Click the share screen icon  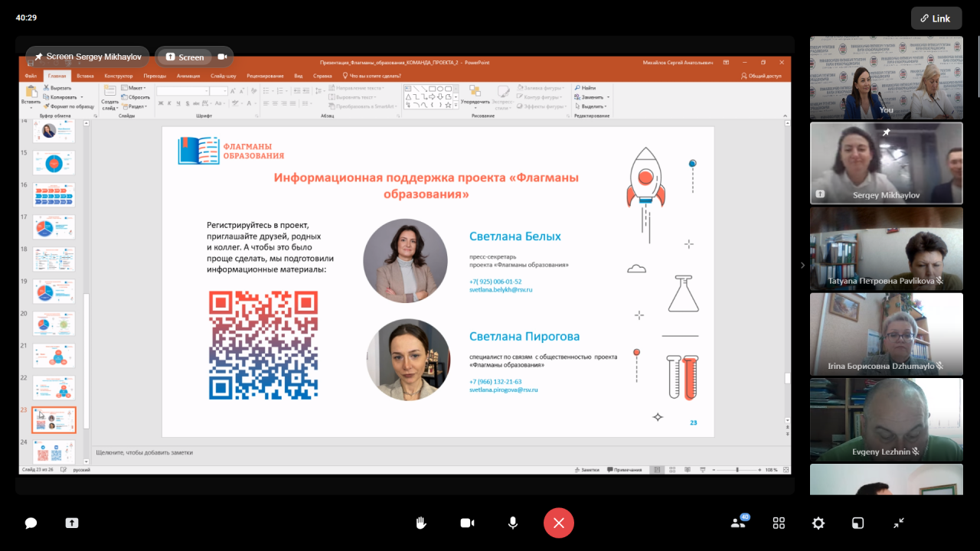click(72, 523)
